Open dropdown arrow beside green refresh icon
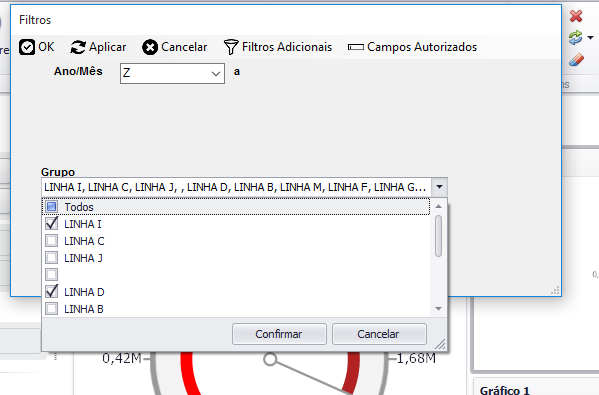Screen dimensions: 599x395 coord(591,38)
